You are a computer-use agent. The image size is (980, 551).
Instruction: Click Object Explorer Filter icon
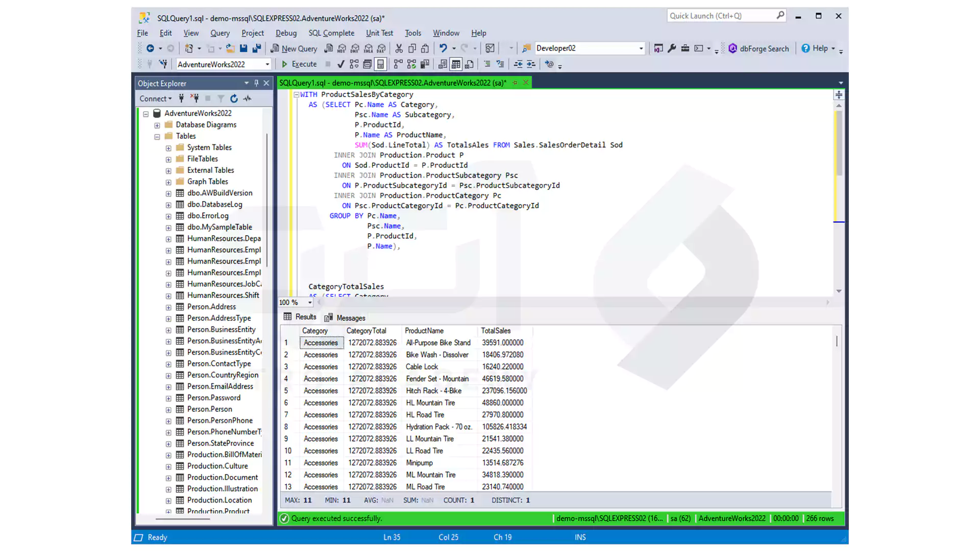[220, 98]
